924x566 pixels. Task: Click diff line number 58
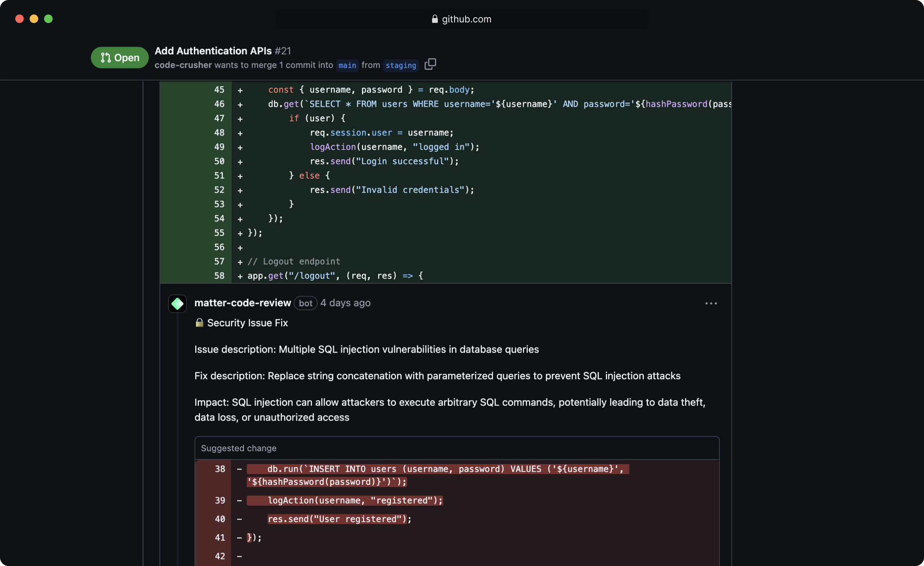(x=219, y=276)
